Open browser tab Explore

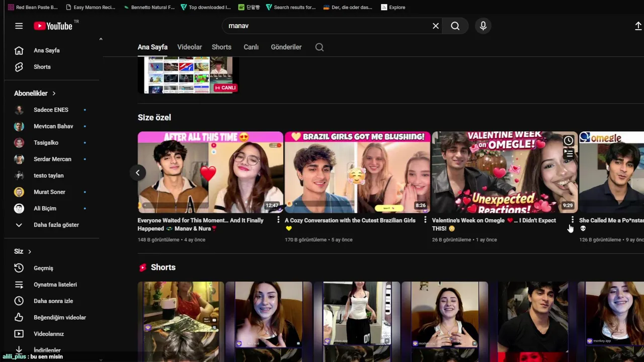point(393,7)
